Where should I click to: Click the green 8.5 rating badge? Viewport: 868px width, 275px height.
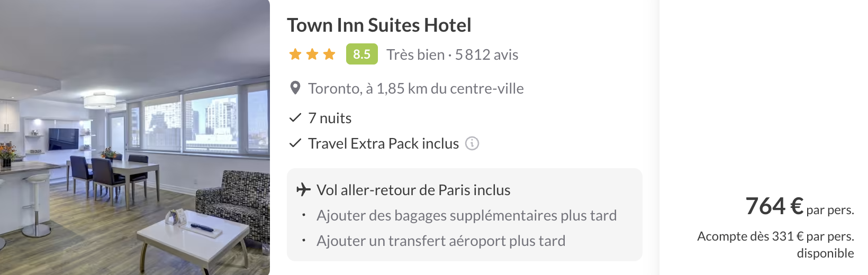361,54
